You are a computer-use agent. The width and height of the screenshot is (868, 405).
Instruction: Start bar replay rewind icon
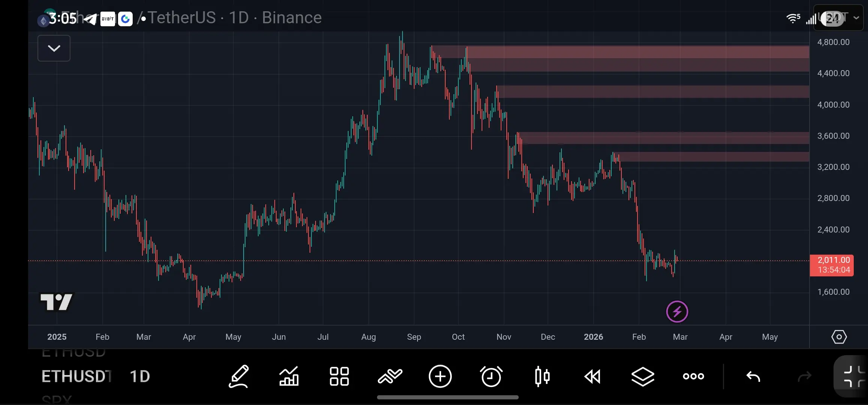click(x=593, y=376)
